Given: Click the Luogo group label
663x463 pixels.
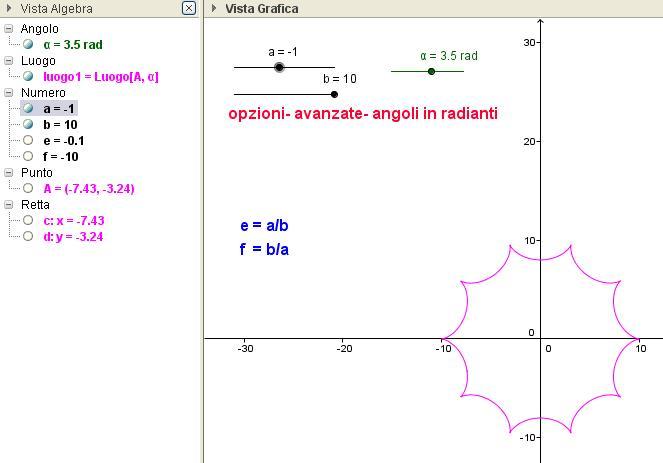Looking at the screenshot, I should pos(38,61).
